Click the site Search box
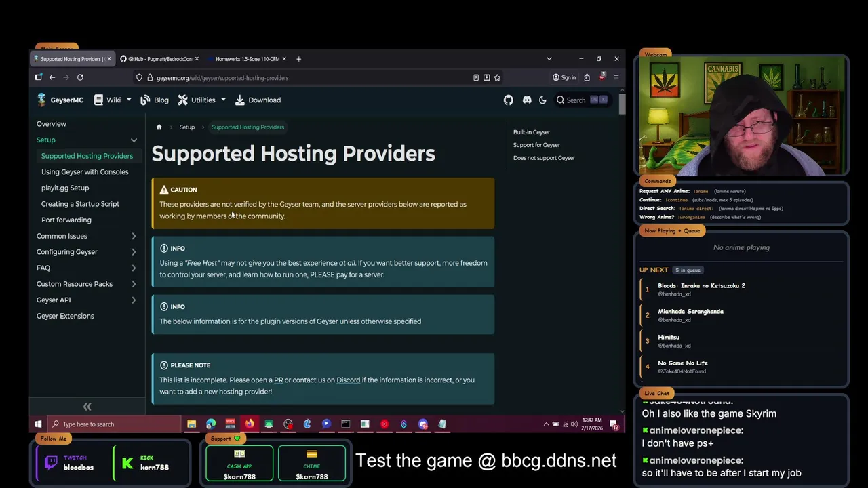 point(582,100)
